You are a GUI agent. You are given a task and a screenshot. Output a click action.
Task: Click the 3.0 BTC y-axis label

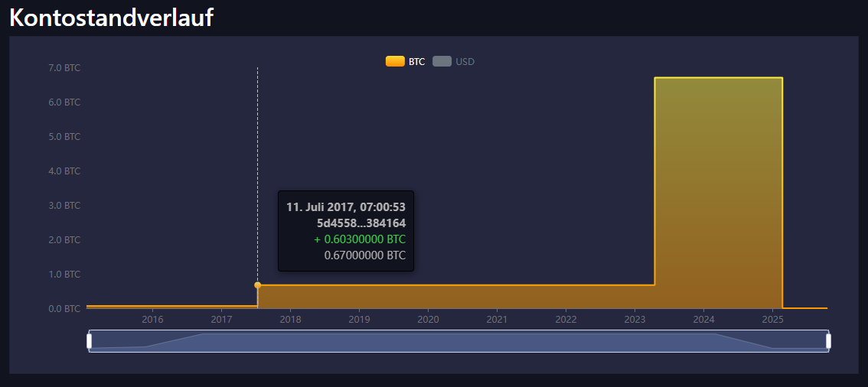64,206
